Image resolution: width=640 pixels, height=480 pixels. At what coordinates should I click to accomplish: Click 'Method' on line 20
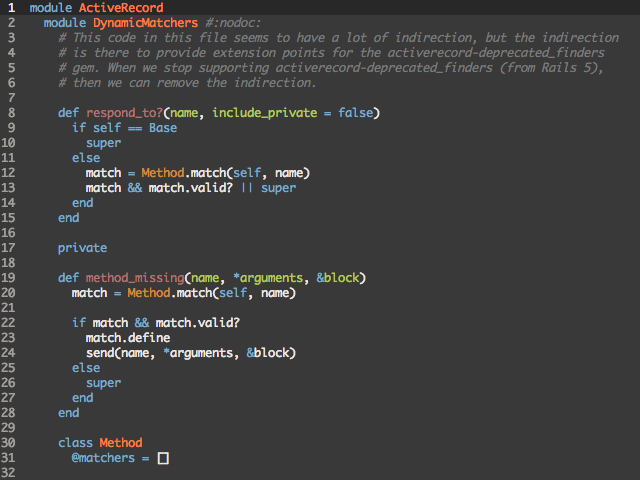tap(149, 293)
